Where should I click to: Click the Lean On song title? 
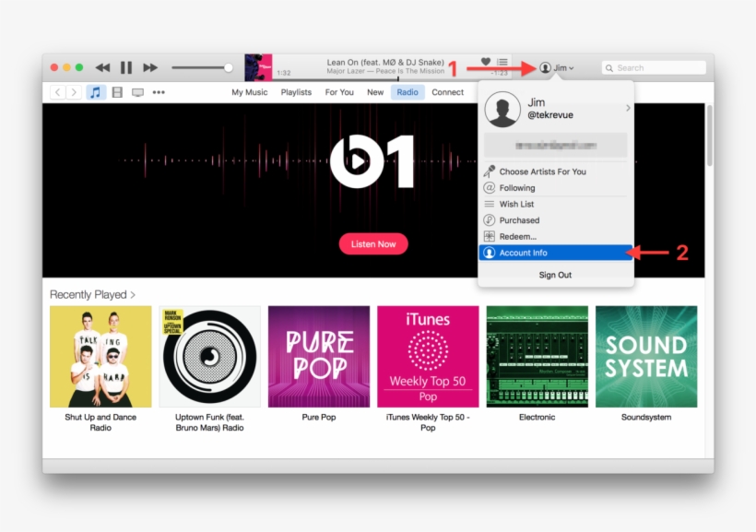coord(385,62)
